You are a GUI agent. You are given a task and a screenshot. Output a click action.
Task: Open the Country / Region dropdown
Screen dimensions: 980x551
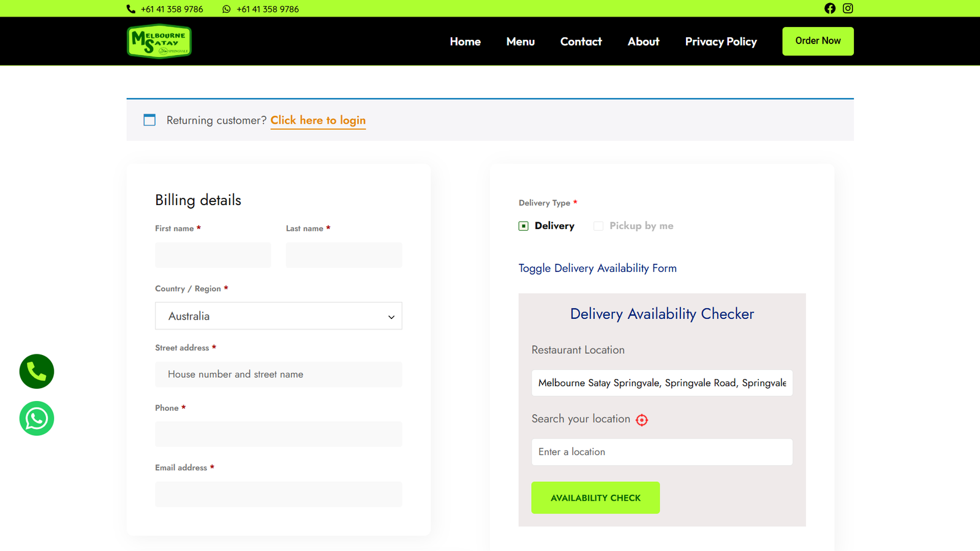(279, 316)
